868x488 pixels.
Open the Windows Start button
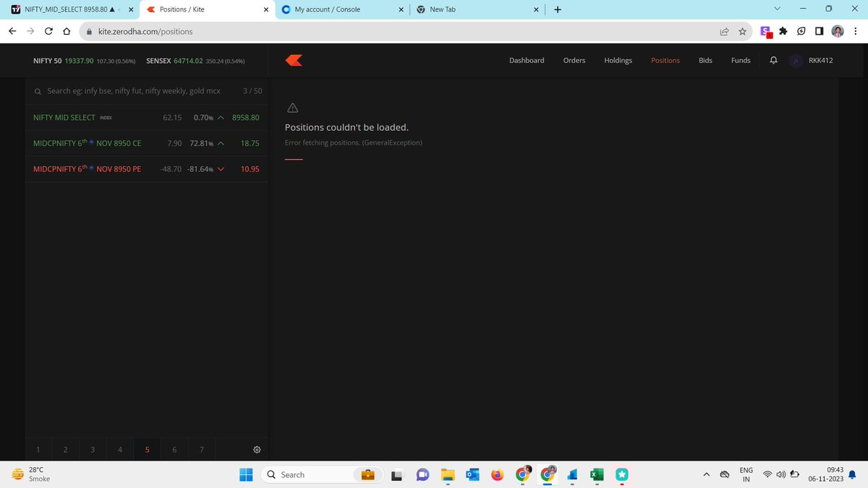(x=246, y=474)
